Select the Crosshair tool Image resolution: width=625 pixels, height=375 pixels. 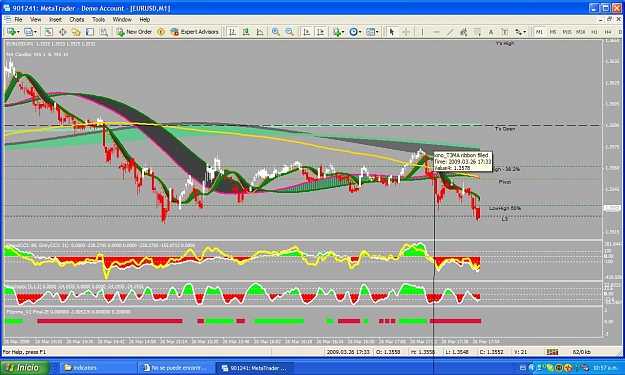coord(406,31)
